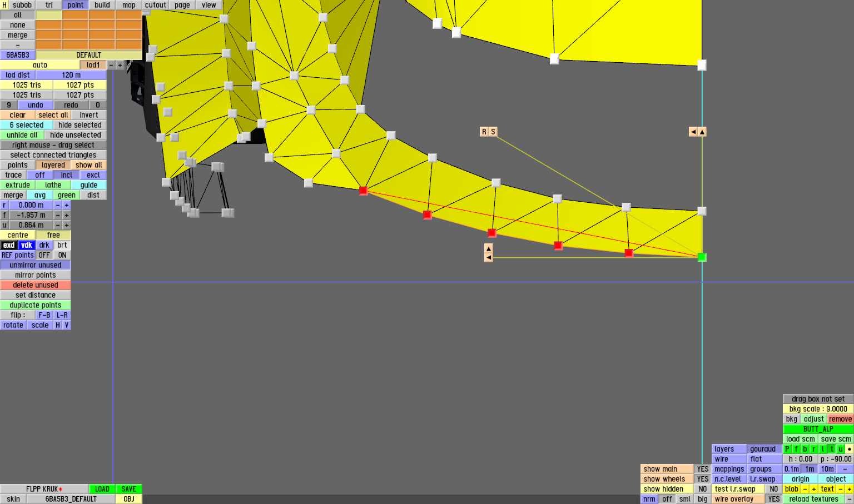Click delete unused button
Viewport: 854px width, 504px height.
click(36, 285)
